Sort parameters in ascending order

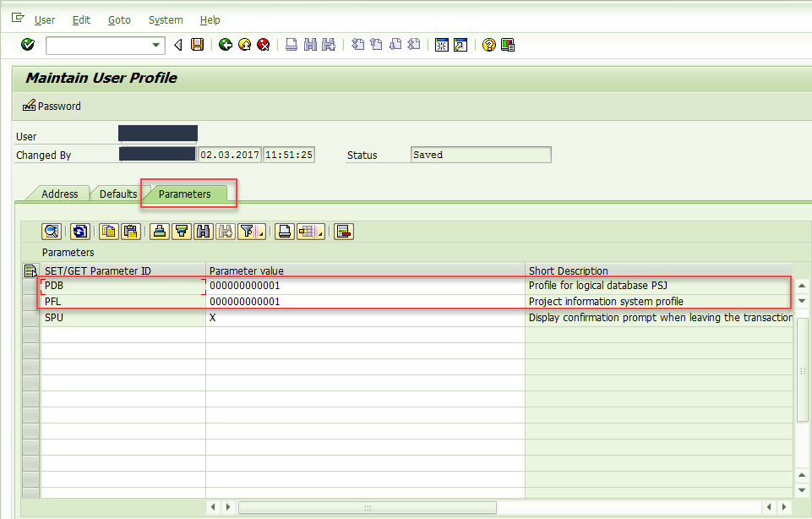161,231
